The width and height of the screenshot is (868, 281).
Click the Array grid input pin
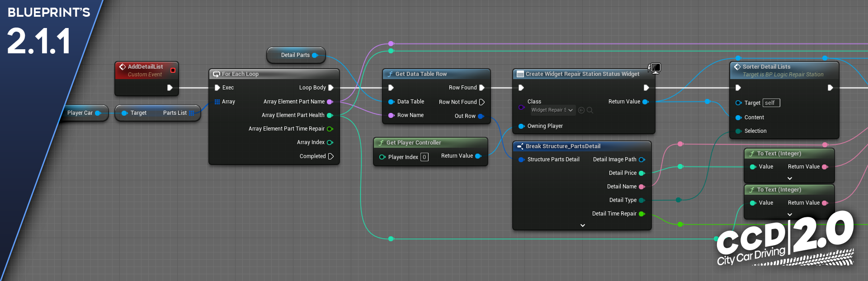click(x=217, y=102)
